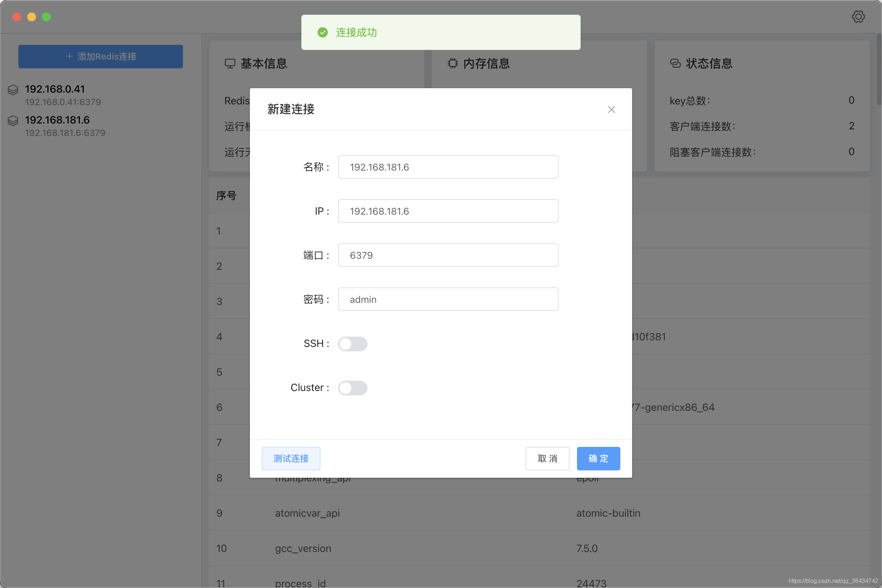Cancel the dialog with 取 消
Viewport: 882px width, 588px height.
coord(547,458)
